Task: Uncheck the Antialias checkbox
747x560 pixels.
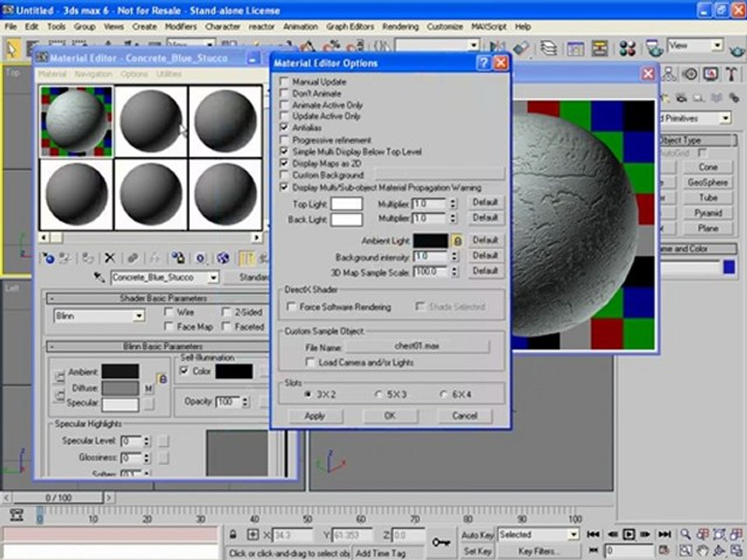Action: pos(285,128)
